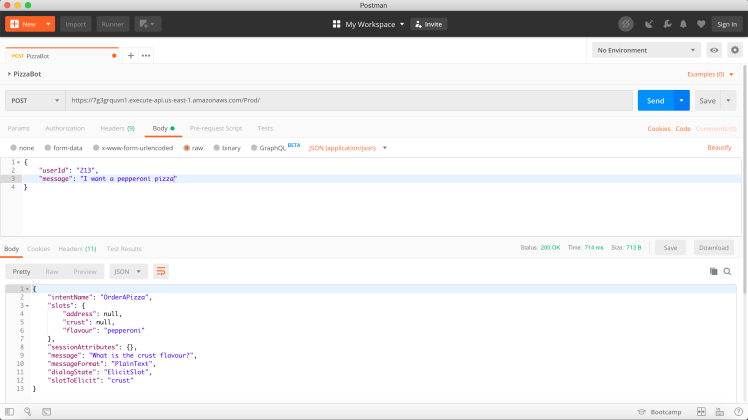The height and width of the screenshot is (420, 748).
Task: Click the Beautify link
Action: 719,147
